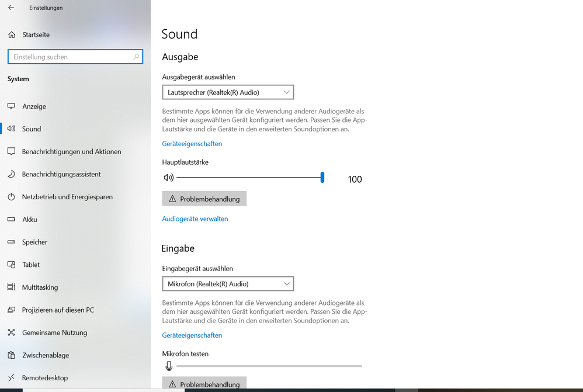Viewport: 583px width, 392px height.
Task: Click the Akku battery icon
Action: (11, 219)
